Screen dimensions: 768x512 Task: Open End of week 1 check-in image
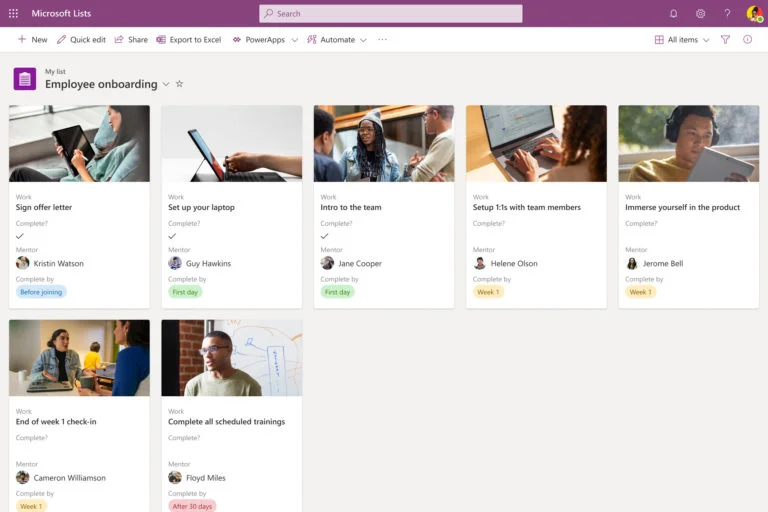(79, 358)
